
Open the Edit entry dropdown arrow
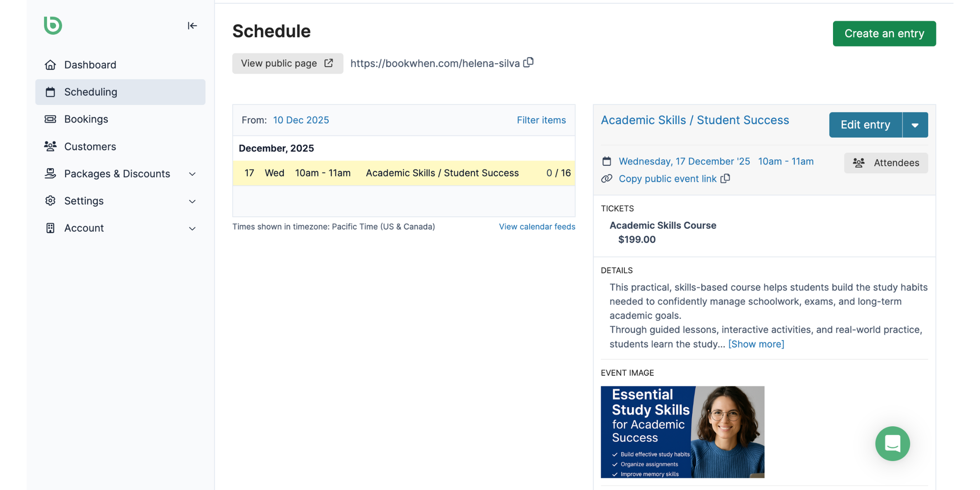915,124
